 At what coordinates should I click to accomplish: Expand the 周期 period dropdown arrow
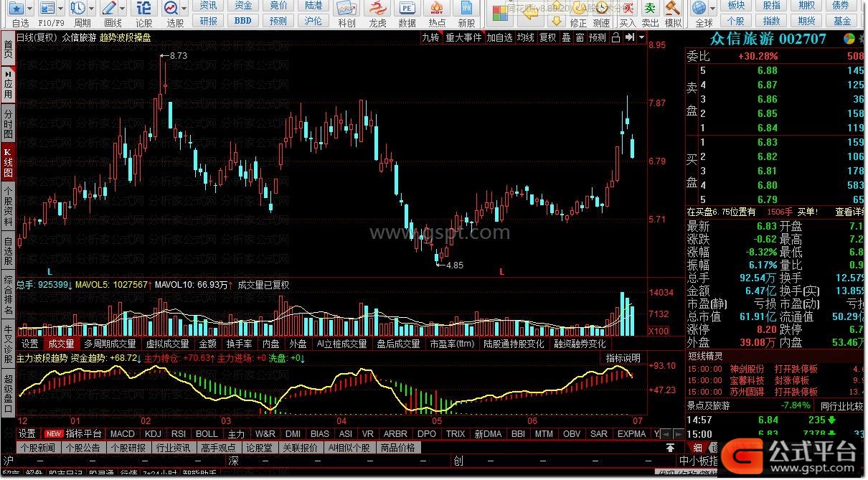(x=92, y=9)
